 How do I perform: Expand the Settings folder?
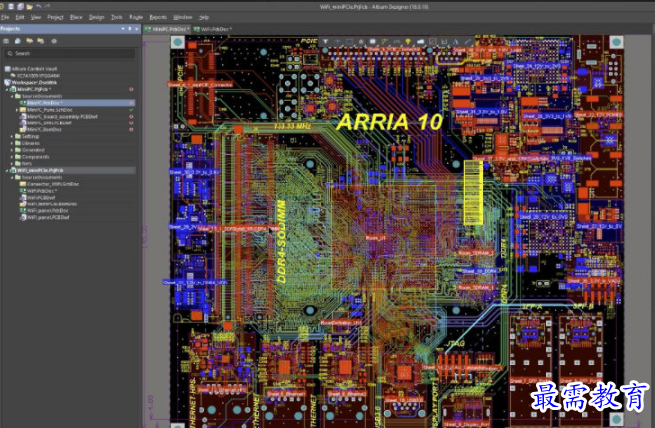click(x=12, y=137)
